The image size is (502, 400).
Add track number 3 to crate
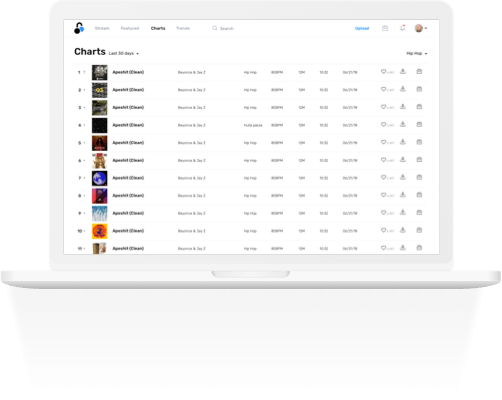[419, 107]
